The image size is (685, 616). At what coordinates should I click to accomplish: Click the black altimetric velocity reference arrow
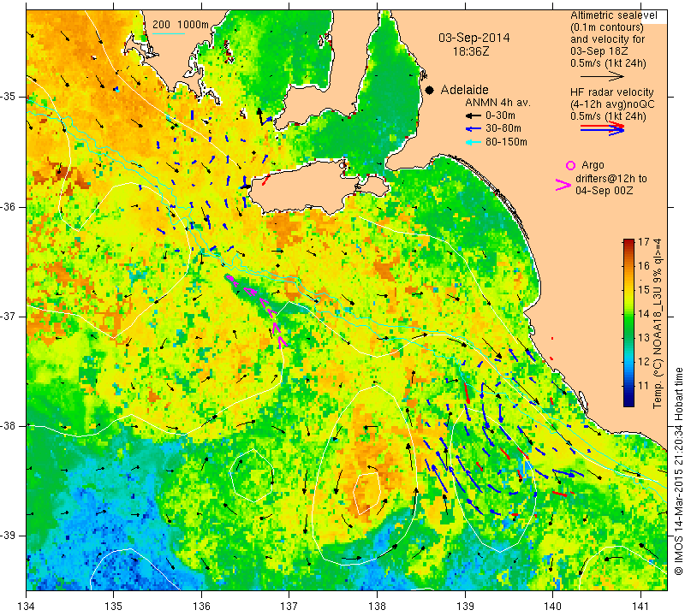point(602,76)
